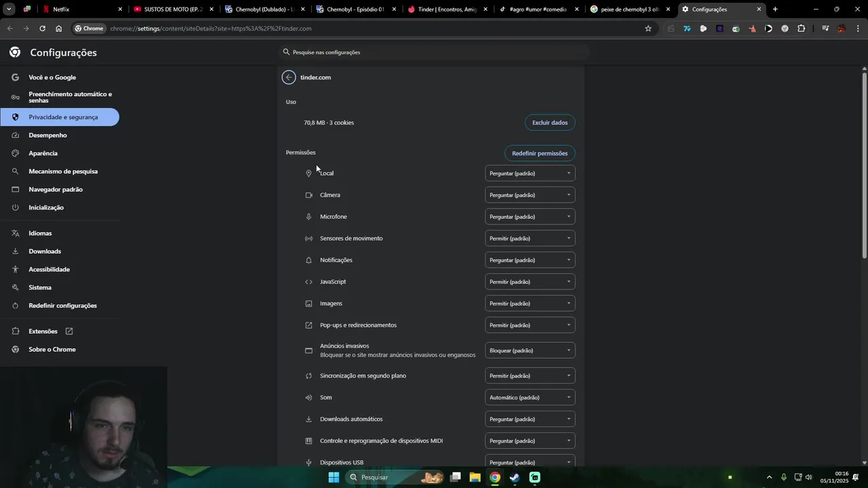Open Extensões external link icon

(x=69, y=331)
